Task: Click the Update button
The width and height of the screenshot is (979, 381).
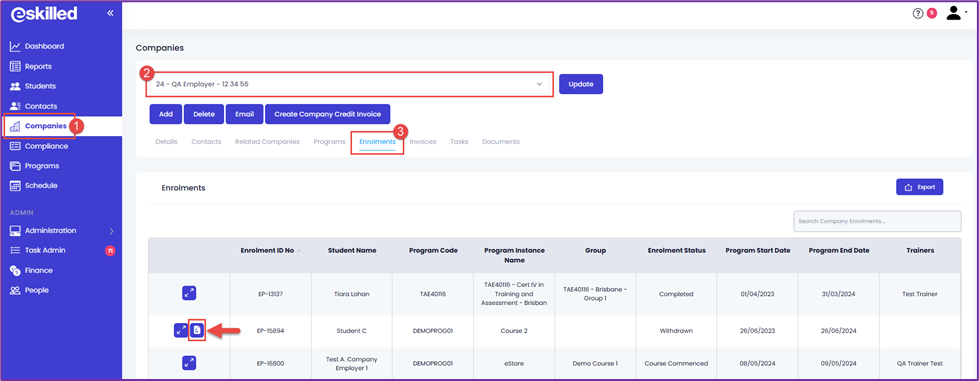Action: click(x=581, y=84)
